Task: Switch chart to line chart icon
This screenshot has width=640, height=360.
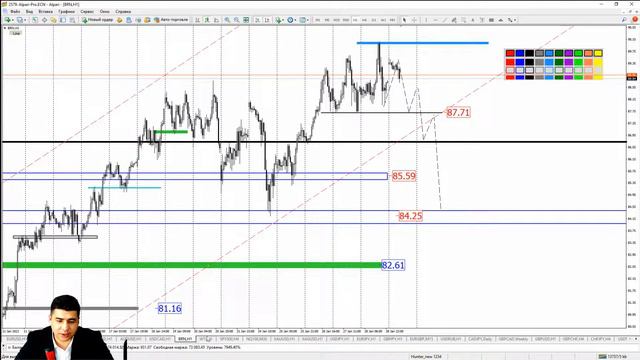Action: click(x=216, y=20)
